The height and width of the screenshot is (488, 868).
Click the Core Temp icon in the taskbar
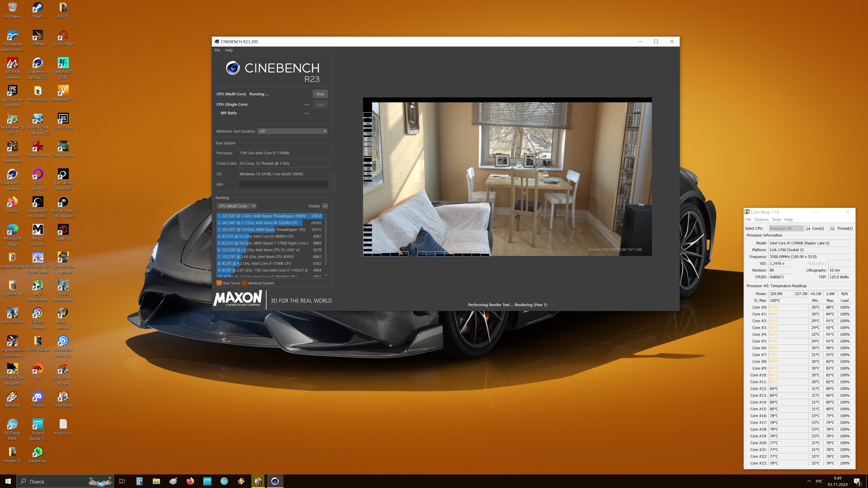coord(258,481)
